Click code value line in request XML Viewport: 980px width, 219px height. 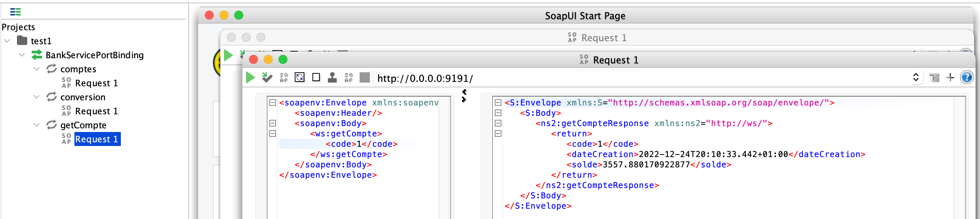(x=361, y=144)
